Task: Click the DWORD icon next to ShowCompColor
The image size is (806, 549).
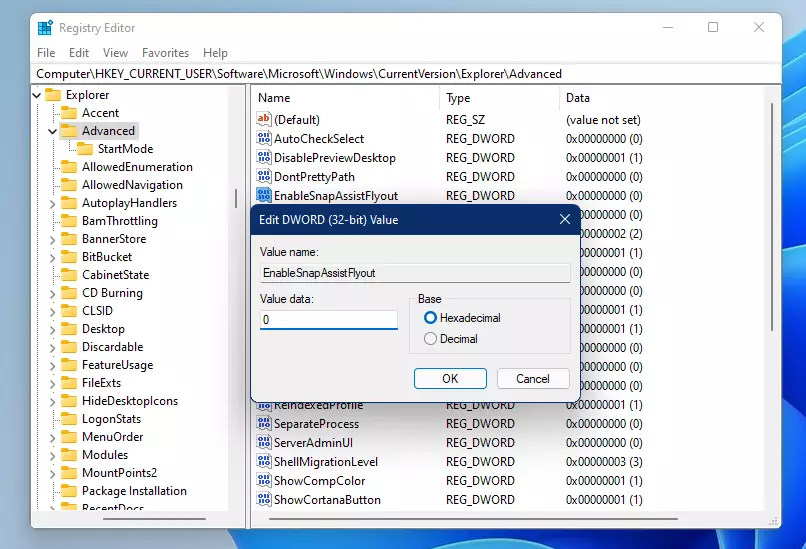Action: (264, 481)
